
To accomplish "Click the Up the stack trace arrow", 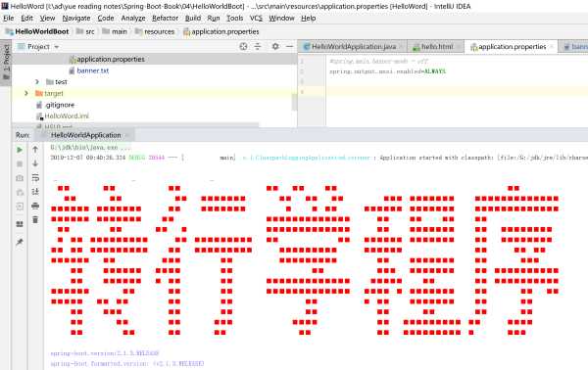I will click(x=35, y=150).
